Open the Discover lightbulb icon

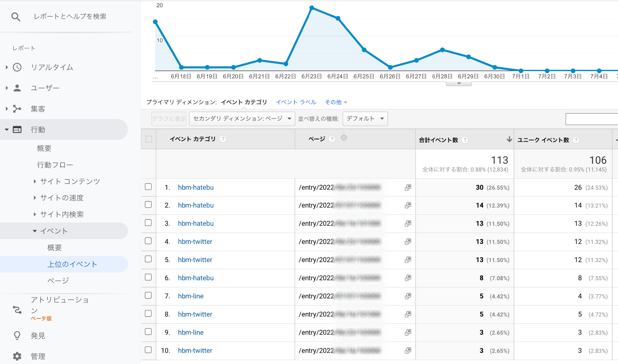pos(17,336)
